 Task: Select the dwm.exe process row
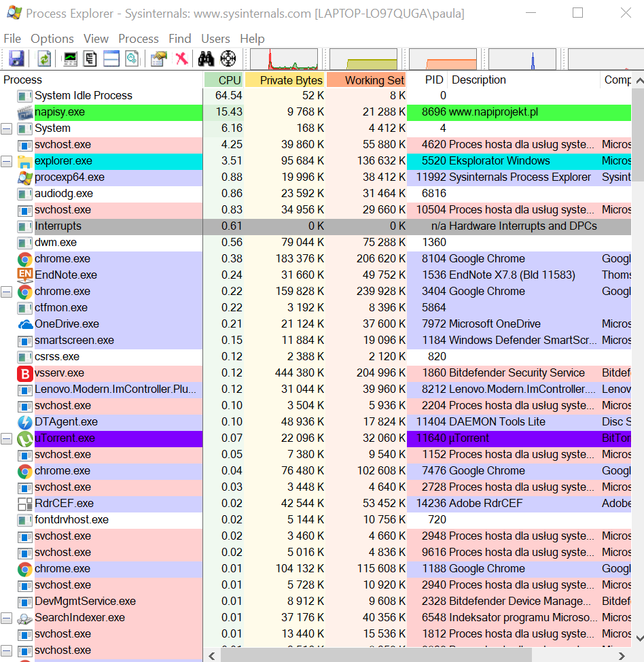[x=316, y=243]
